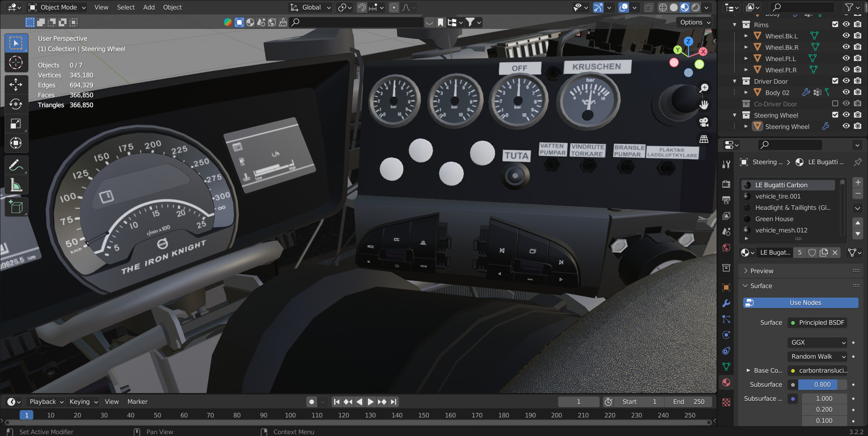Open the Modifier wrench properties tab
The image size is (868, 436).
pos(726,303)
